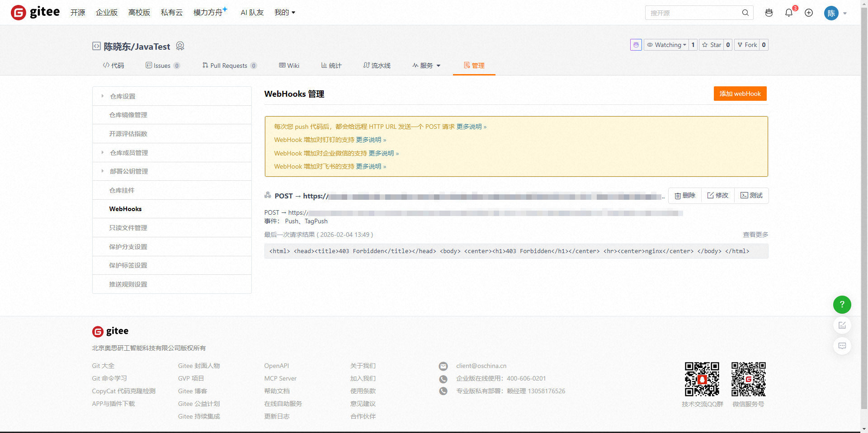868x433 pixels.
Task: Expand 部署公钥管理 in the sidebar
Action: tap(129, 171)
